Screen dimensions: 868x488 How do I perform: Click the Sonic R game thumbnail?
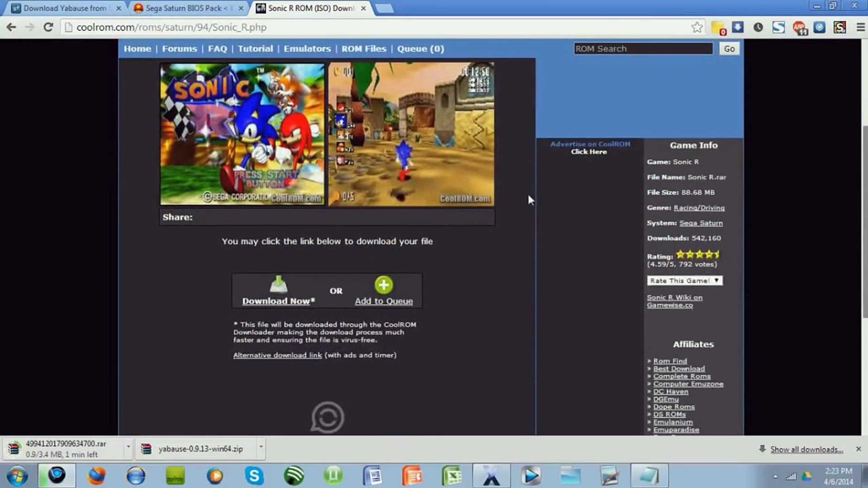pos(242,133)
